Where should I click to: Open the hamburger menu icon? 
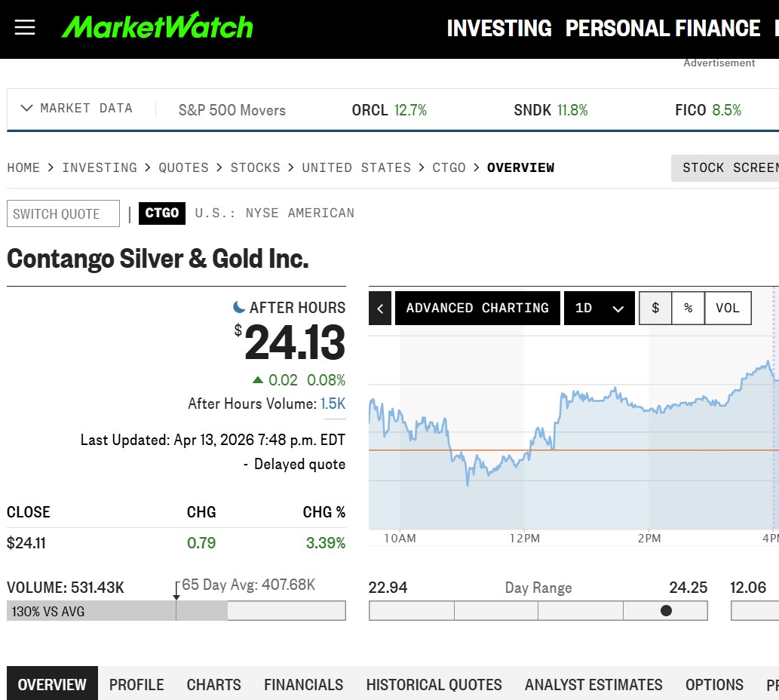(25, 28)
